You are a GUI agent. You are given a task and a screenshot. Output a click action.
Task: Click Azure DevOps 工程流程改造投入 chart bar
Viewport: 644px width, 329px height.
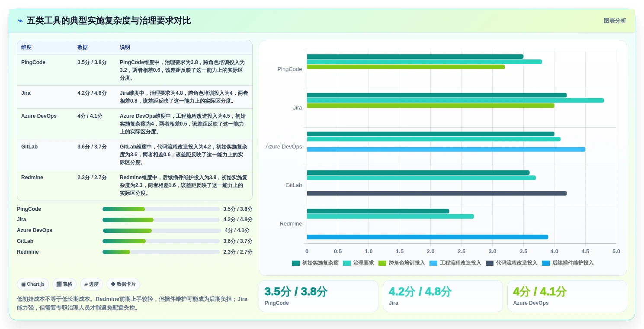[446, 149]
